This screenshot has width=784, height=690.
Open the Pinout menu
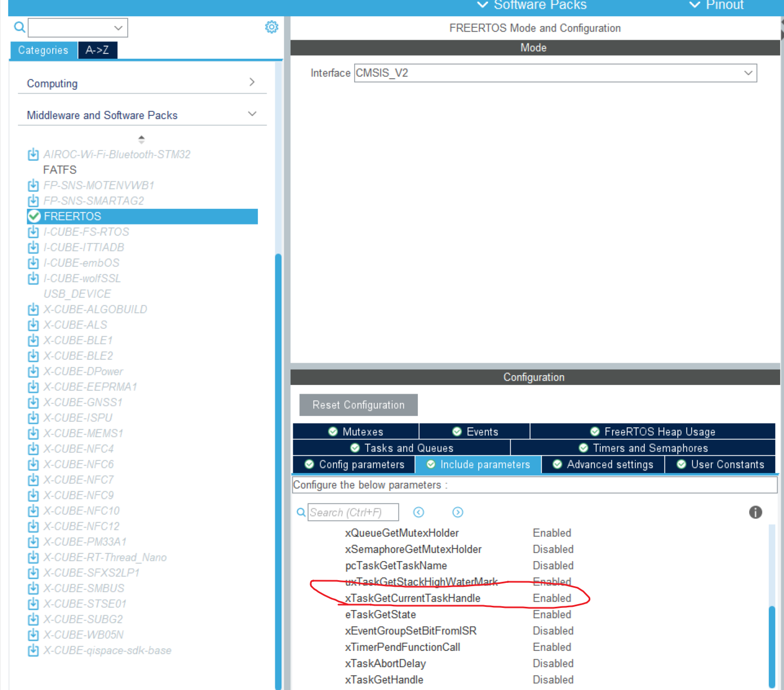[x=717, y=5]
